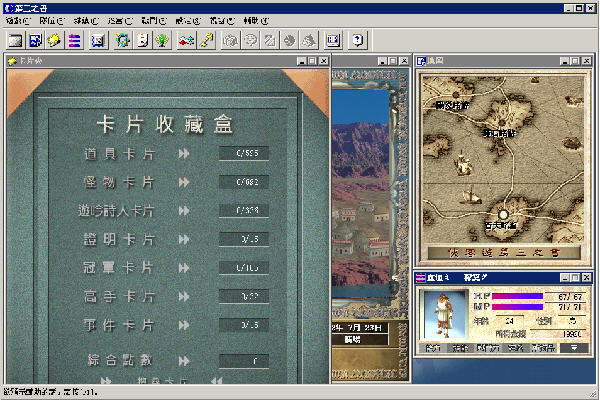Click the first toolbar icon on the left
Screen dimensions: 600x400
coord(16,40)
